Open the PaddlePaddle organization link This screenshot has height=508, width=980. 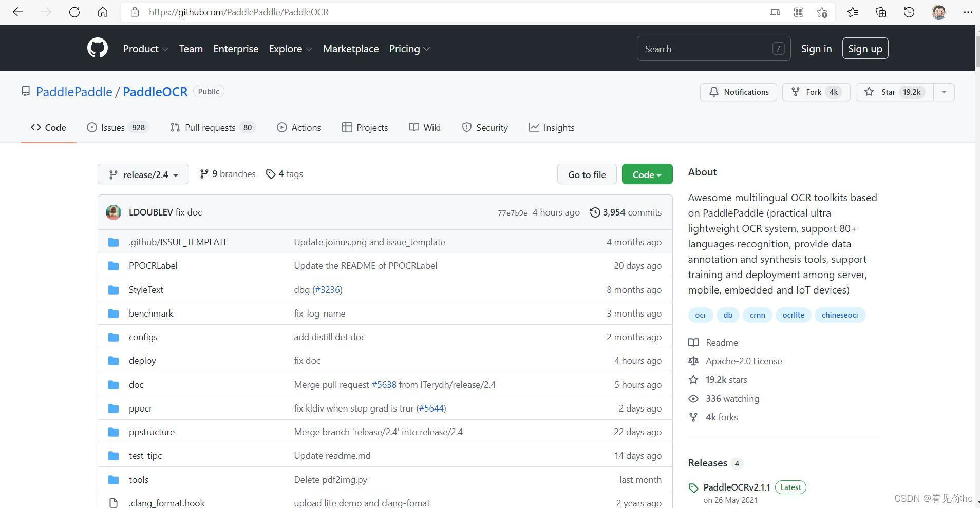point(74,92)
